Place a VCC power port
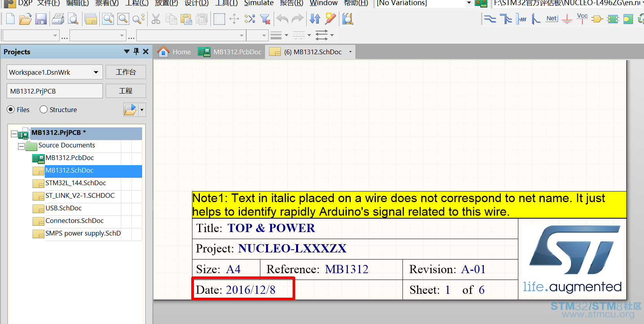The height and width of the screenshot is (324, 644). click(x=582, y=19)
